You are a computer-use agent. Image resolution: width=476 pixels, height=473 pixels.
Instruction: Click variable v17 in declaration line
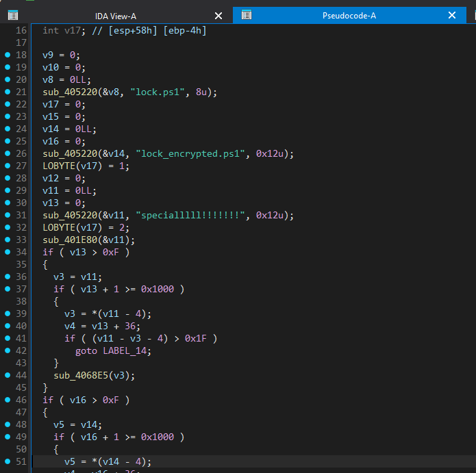coord(73,30)
